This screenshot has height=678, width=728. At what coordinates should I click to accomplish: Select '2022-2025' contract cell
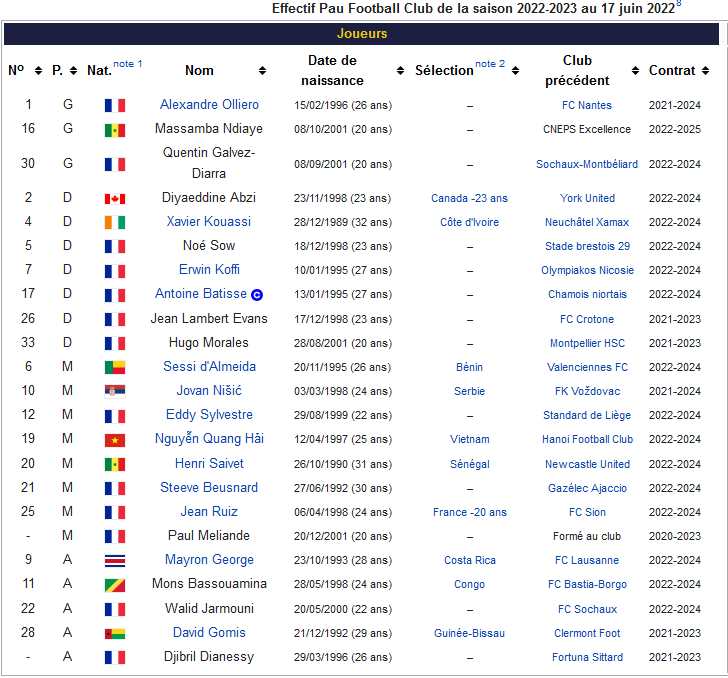[675, 130]
